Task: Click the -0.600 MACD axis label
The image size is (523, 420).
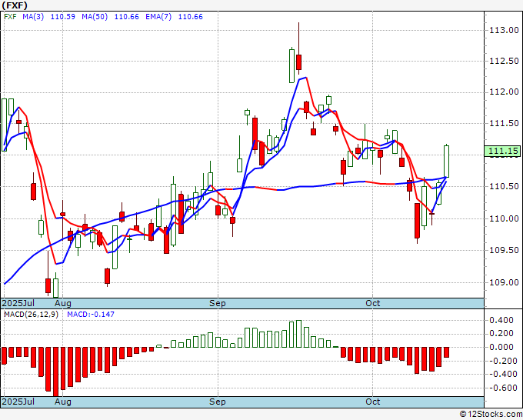Action: pos(502,388)
